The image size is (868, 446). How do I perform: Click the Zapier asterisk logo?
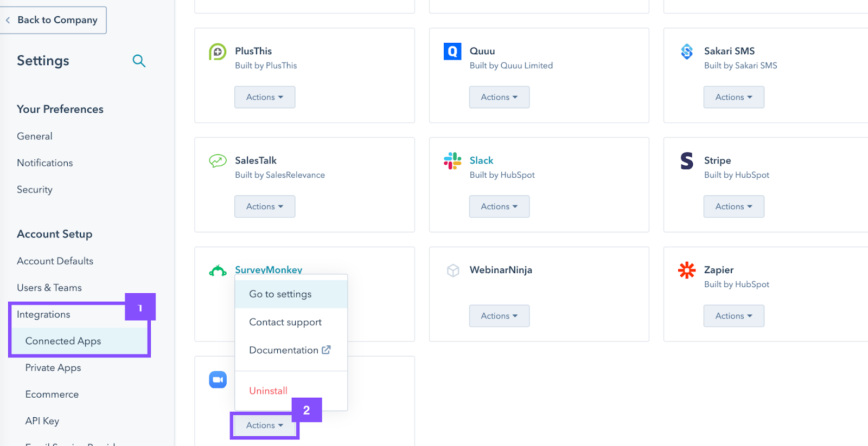coord(687,270)
